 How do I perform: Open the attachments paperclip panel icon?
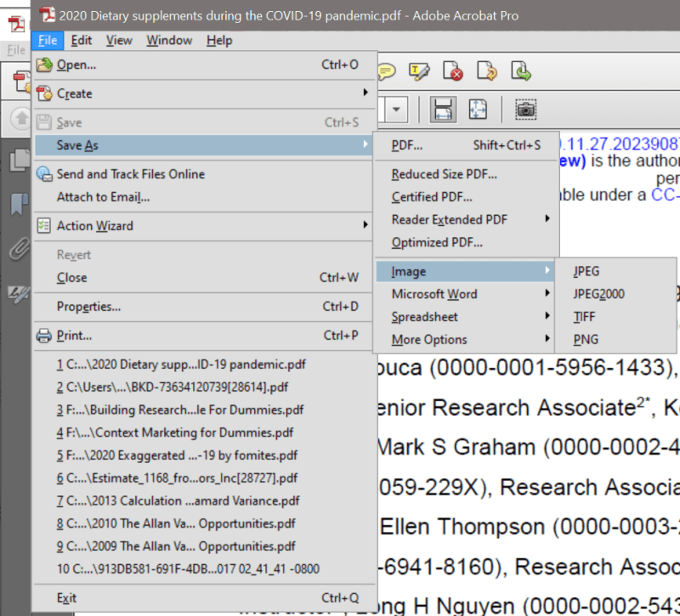[19, 249]
